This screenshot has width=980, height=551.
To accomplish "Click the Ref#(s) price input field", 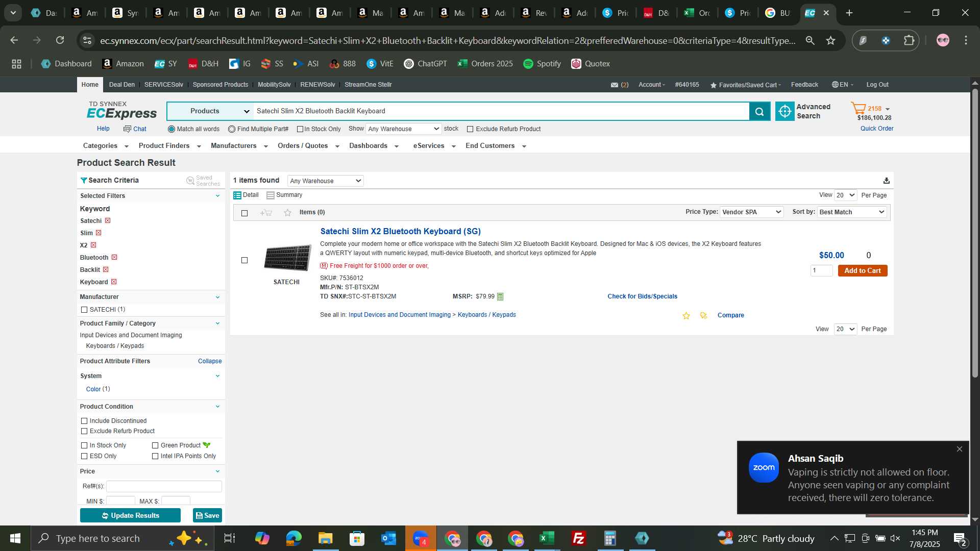I will pyautogui.click(x=164, y=487).
